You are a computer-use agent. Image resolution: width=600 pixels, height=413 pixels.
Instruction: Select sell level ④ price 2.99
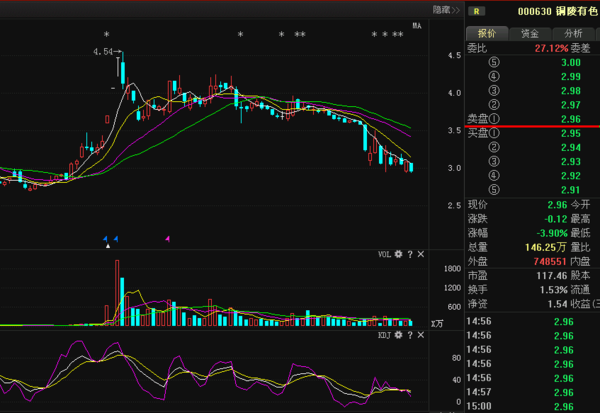tap(571, 77)
